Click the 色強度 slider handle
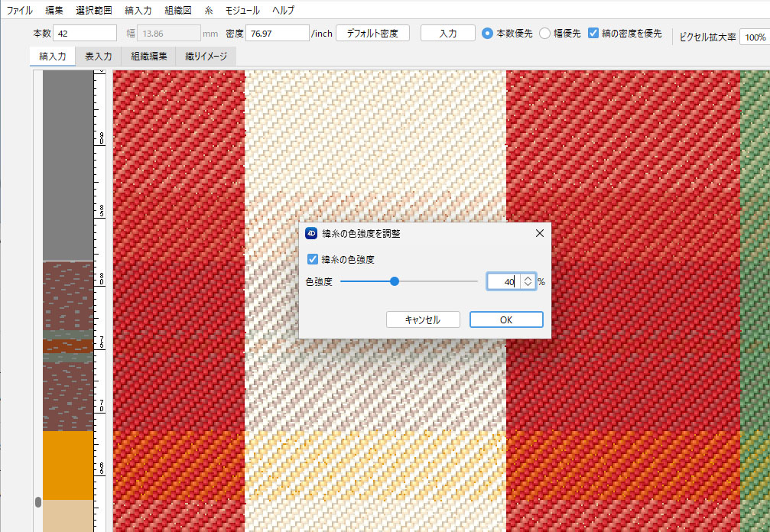The image size is (770, 532). [395, 281]
